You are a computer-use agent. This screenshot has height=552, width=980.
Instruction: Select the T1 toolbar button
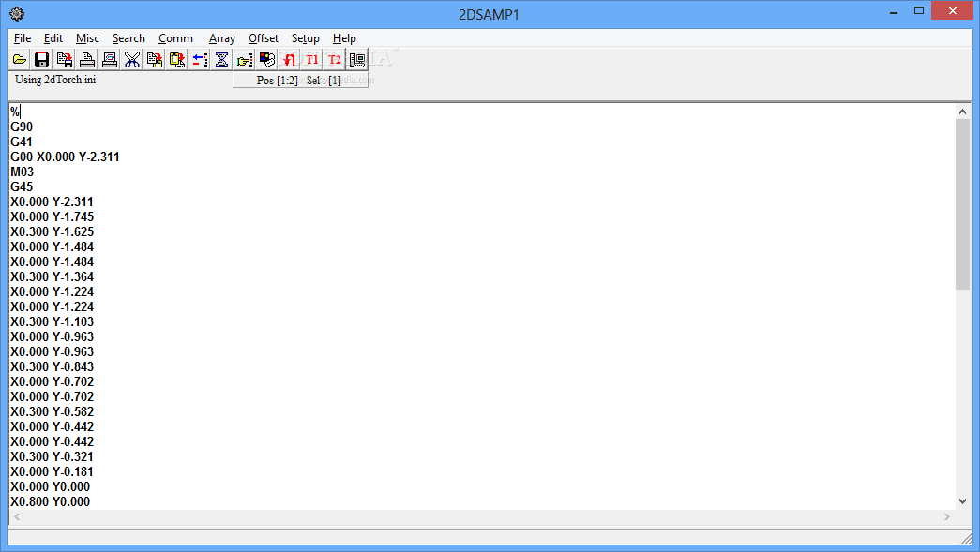pyautogui.click(x=312, y=60)
